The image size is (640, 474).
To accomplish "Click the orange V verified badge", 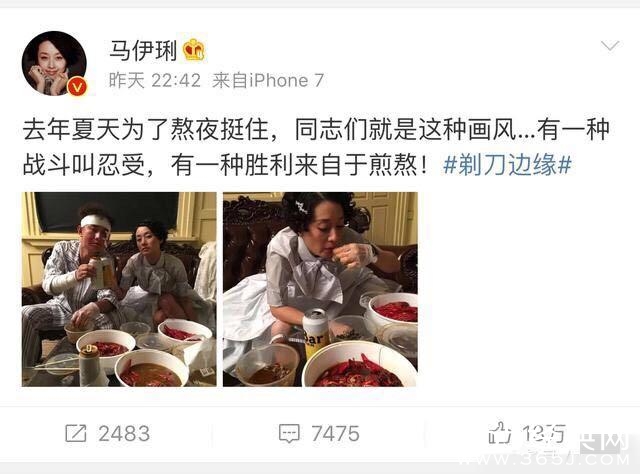I will point(78,86).
